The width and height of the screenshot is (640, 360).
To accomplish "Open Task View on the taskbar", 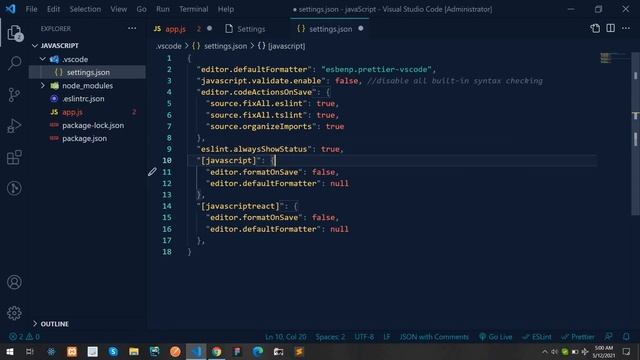I will 30,351.
